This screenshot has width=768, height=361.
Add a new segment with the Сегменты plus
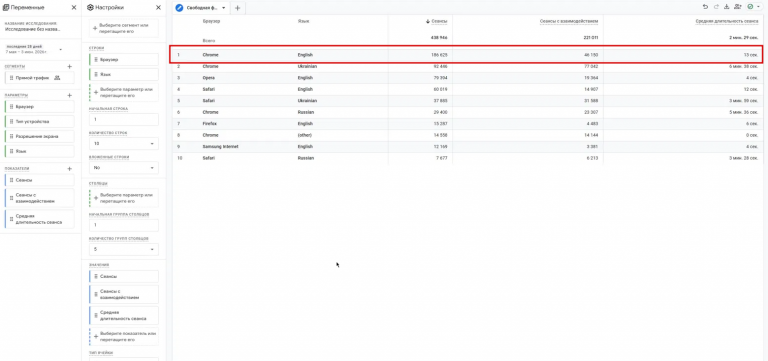click(70, 67)
